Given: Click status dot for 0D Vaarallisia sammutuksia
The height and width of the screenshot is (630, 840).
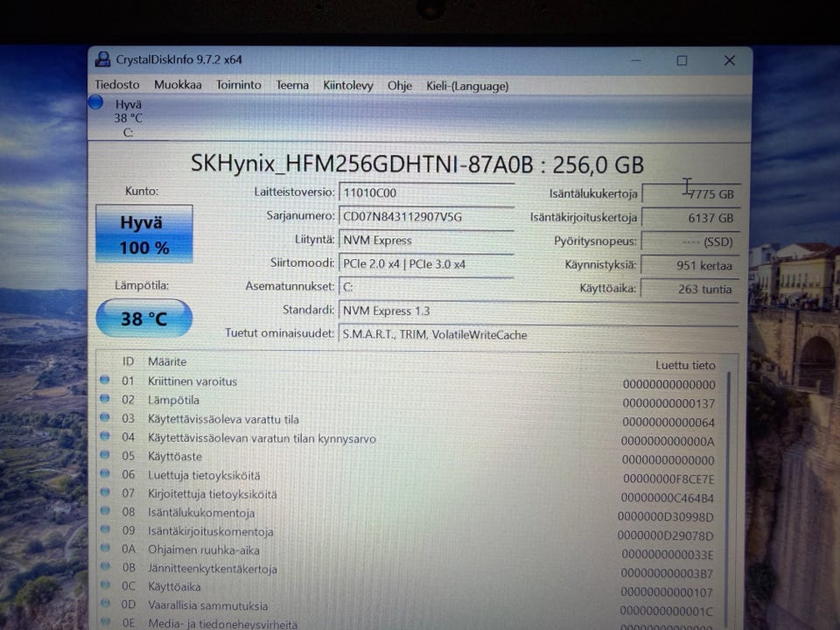Looking at the screenshot, I should pyautogui.click(x=105, y=604).
